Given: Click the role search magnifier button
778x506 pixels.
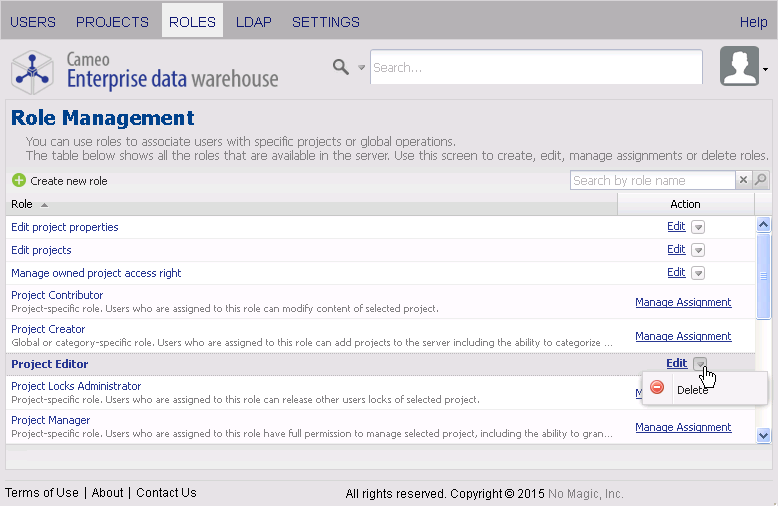Looking at the screenshot, I should point(760,180).
